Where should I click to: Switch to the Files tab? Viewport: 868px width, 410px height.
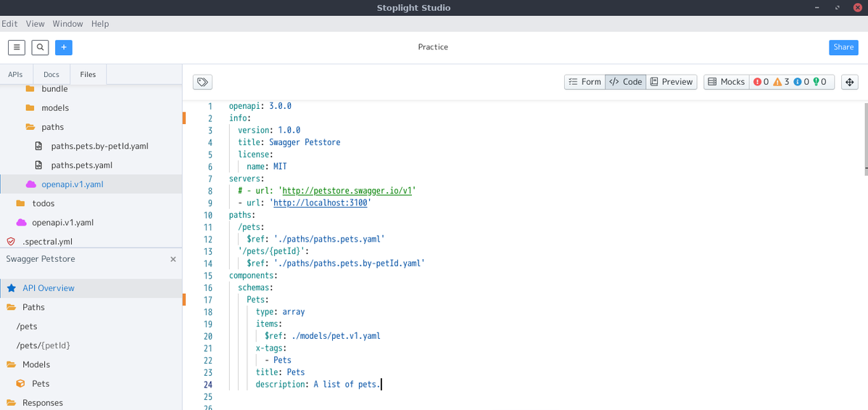coord(88,74)
